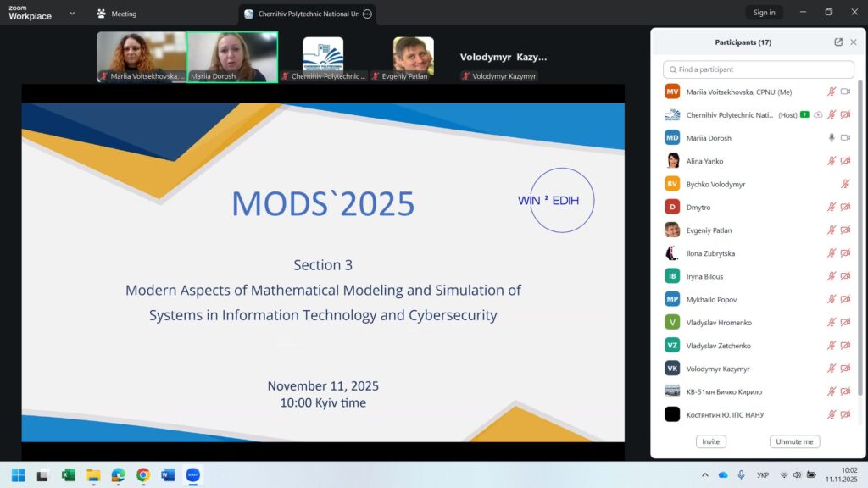Open Excel from the Windows taskbar

(x=68, y=475)
